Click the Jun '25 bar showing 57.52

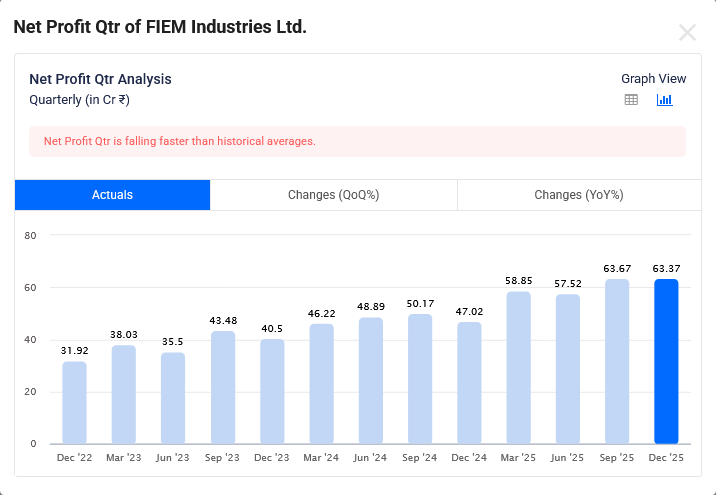568,370
